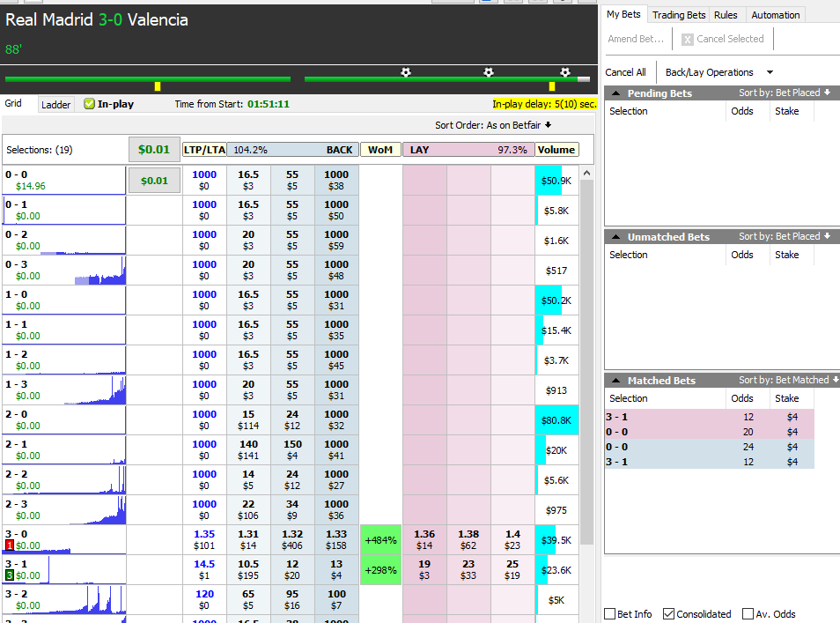This screenshot has height=623, width=840.
Task: Select matched back bet 0 - 0 at odds 24
Action: click(x=710, y=447)
